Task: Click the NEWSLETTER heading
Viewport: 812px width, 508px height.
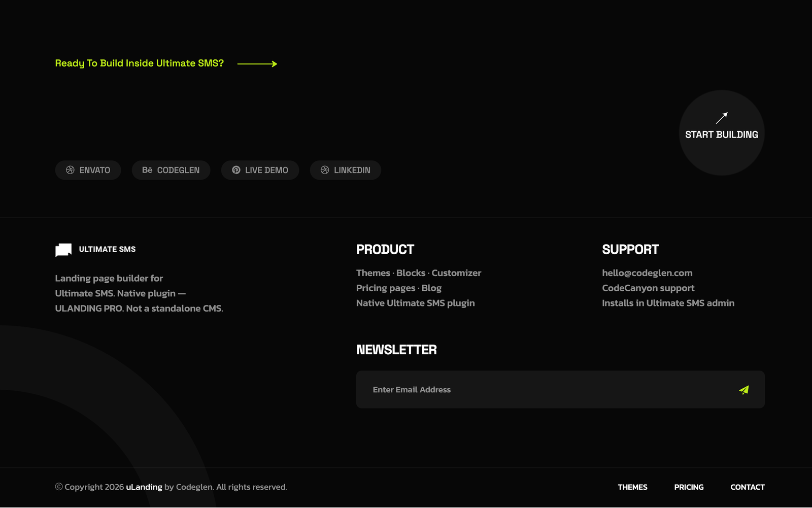Action: [396, 350]
